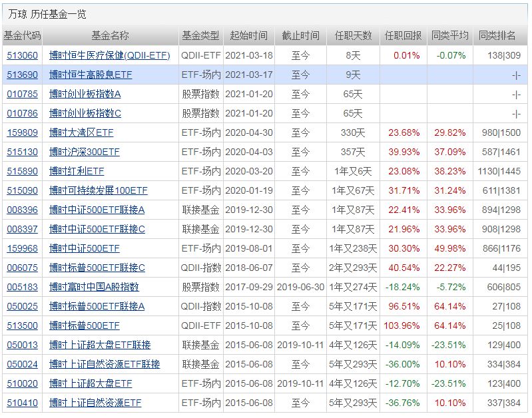Open fund code link 513690

pyautogui.click(x=22, y=75)
